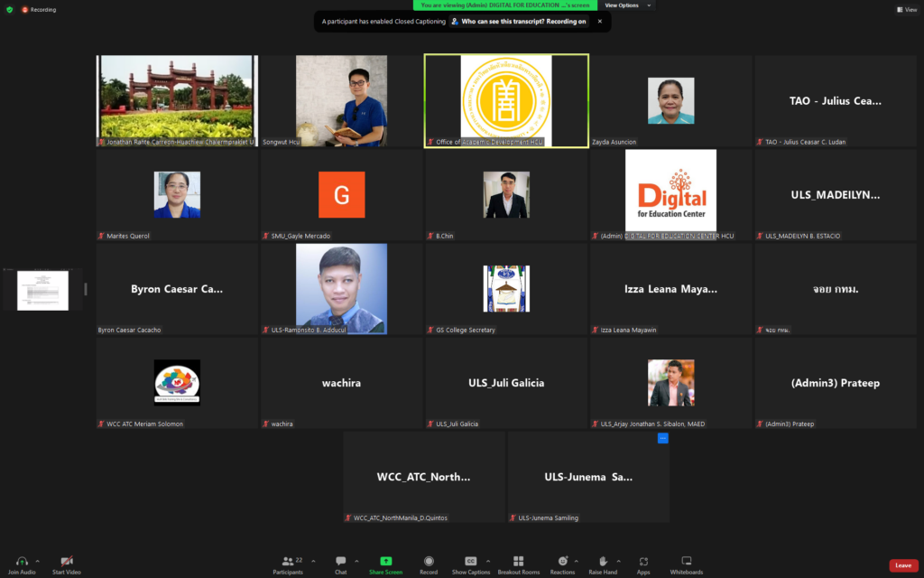Open the Reactions emoji picker

tap(562, 561)
